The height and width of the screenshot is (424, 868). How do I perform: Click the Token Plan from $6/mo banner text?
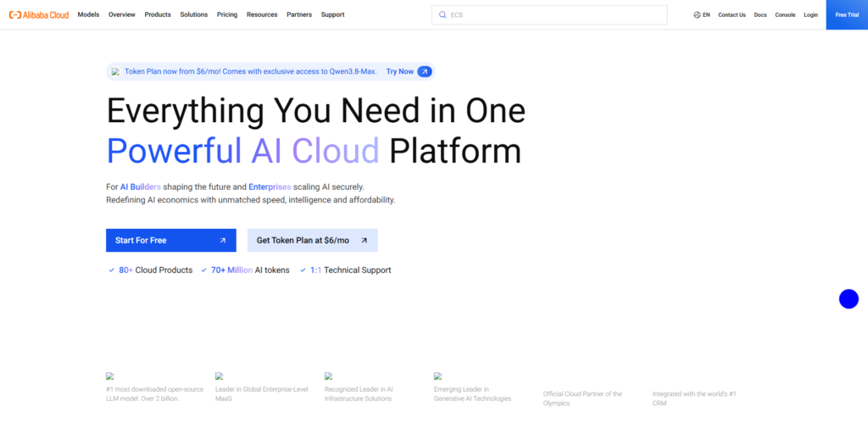tap(250, 71)
